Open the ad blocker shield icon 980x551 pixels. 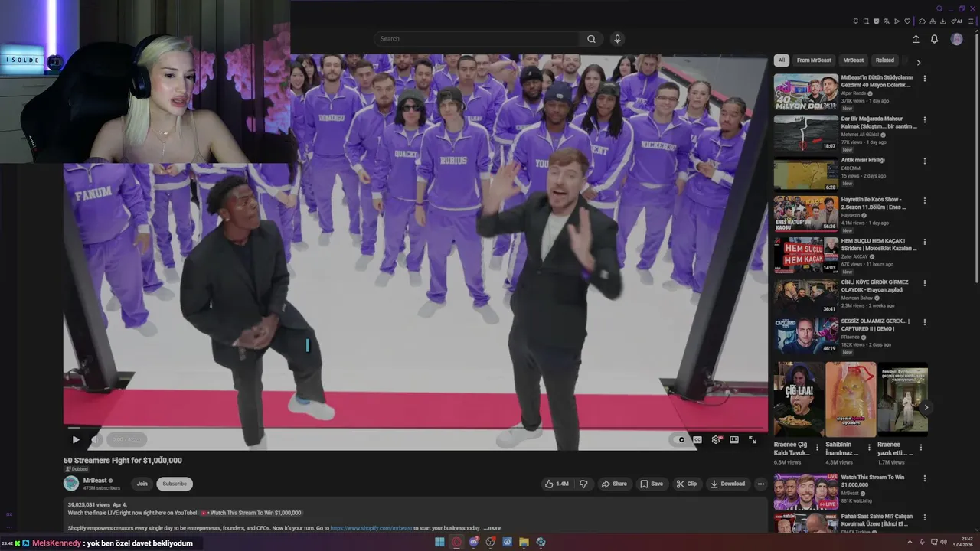[877, 21]
